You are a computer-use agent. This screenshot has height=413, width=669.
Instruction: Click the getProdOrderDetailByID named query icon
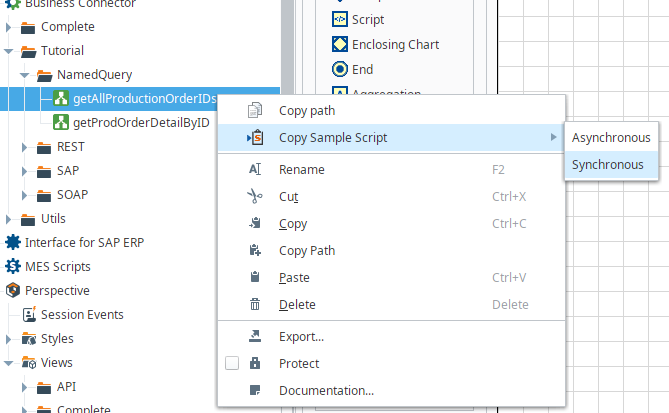(x=60, y=122)
